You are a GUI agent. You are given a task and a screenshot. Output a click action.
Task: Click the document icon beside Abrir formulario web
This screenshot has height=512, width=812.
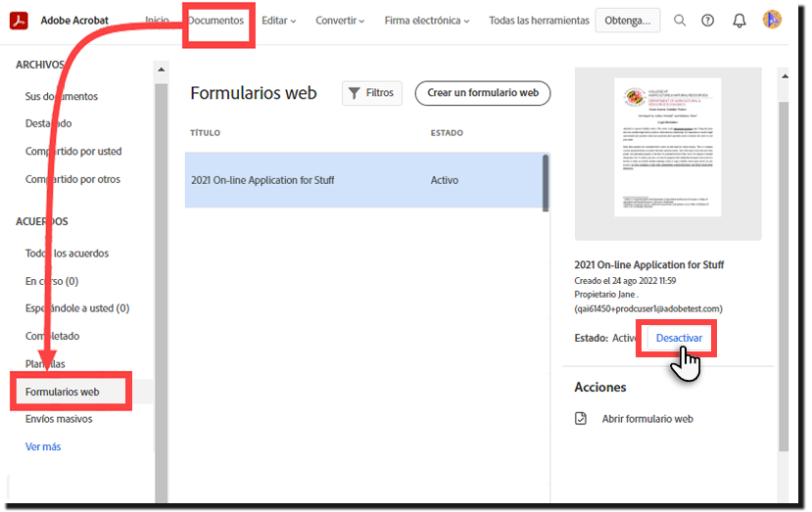pos(581,418)
